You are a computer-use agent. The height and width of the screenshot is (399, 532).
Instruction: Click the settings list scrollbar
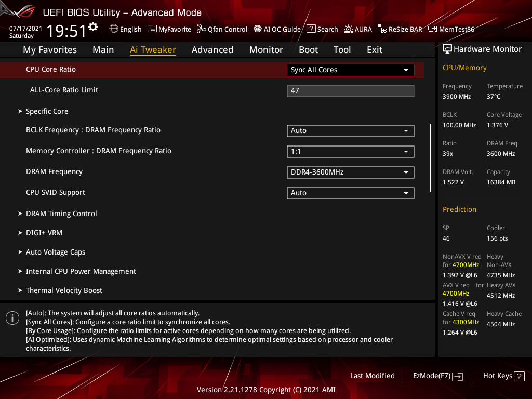(430, 158)
